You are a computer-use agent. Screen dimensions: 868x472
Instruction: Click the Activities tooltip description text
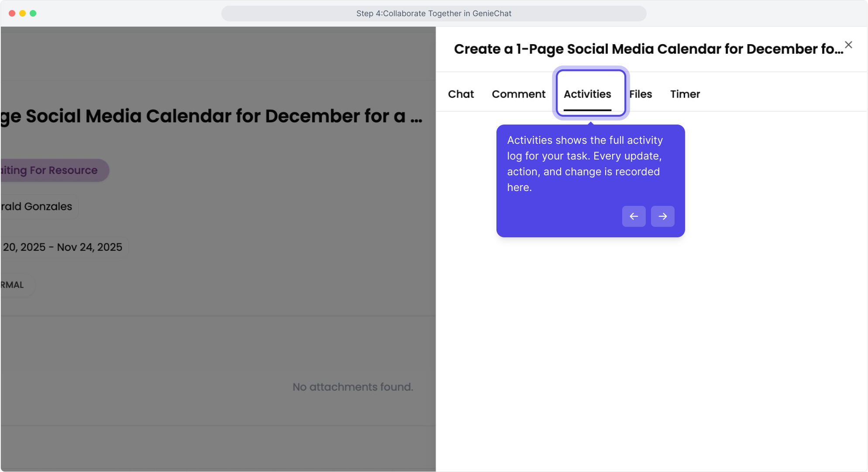coord(585,164)
